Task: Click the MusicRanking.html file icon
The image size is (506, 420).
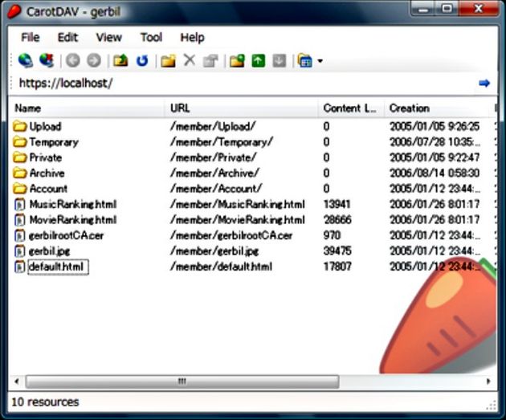Action: click(x=20, y=204)
